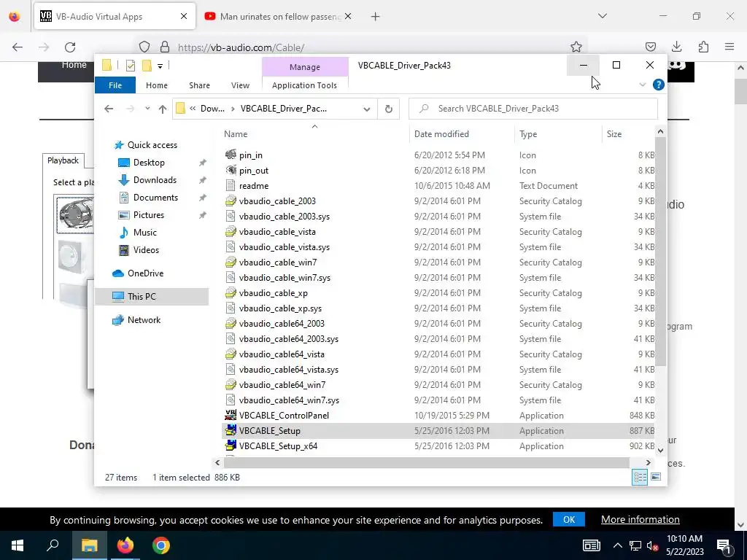747x560 pixels.
Task: Click the Search VBCABLE_Driver_Pack43 field
Action: click(533, 109)
